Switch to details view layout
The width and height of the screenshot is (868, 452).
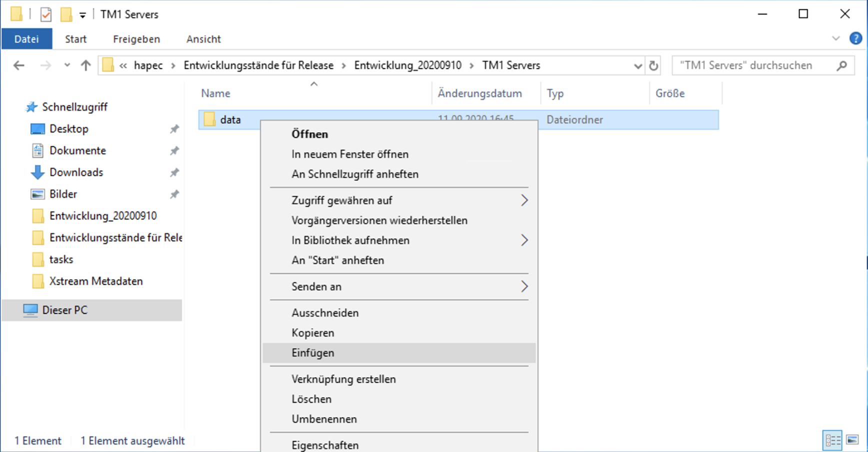(x=832, y=440)
